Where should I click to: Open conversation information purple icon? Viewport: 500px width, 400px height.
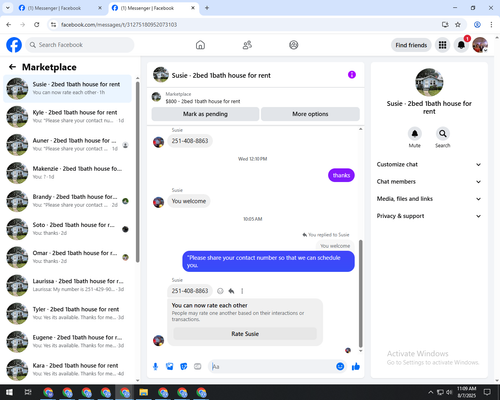352,75
